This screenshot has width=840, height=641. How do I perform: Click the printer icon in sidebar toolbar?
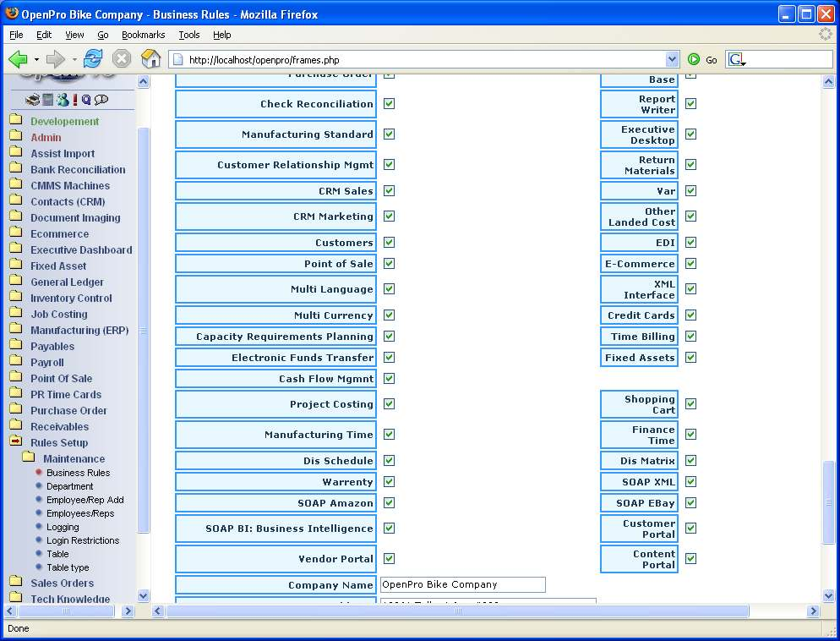pyautogui.click(x=32, y=100)
